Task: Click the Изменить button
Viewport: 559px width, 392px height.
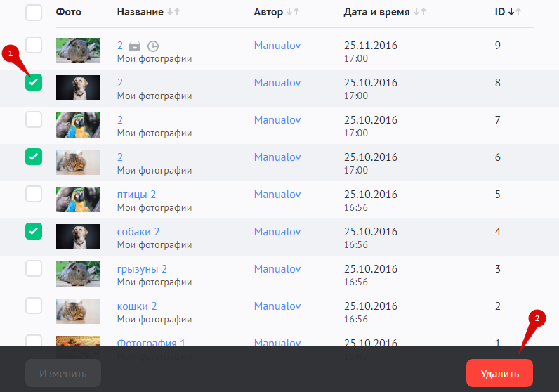Action: pos(63,373)
